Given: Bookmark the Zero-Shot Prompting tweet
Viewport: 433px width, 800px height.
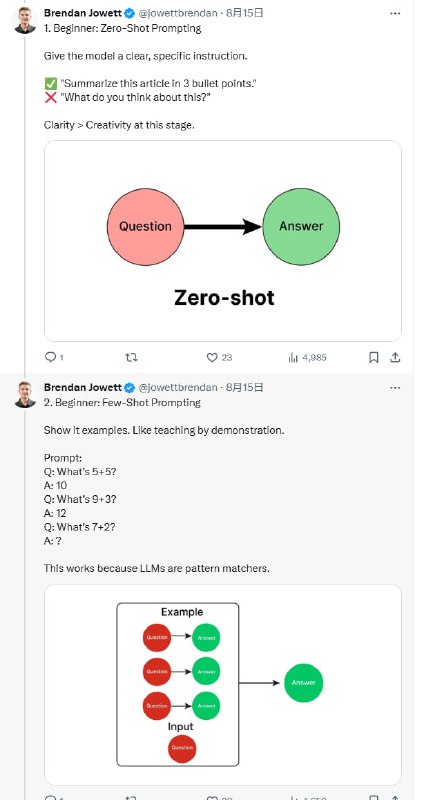Looking at the screenshot, I should click(x=374, y=358).
